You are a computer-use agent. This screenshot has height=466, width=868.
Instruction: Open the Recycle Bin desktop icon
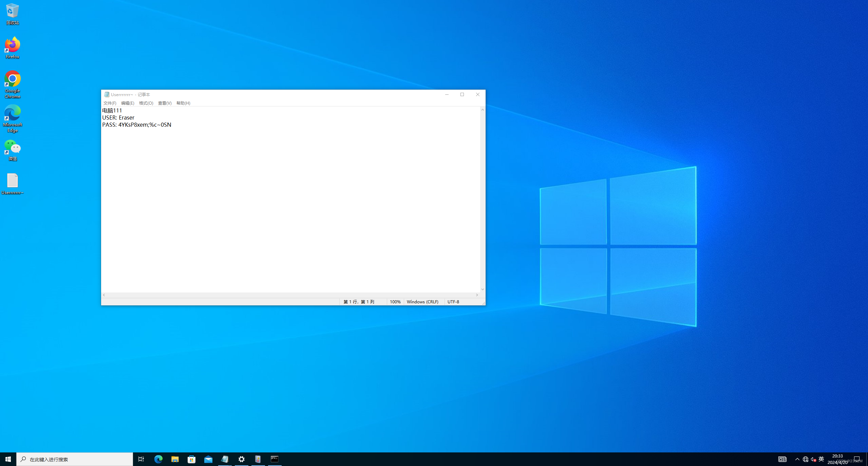point(12,14)
